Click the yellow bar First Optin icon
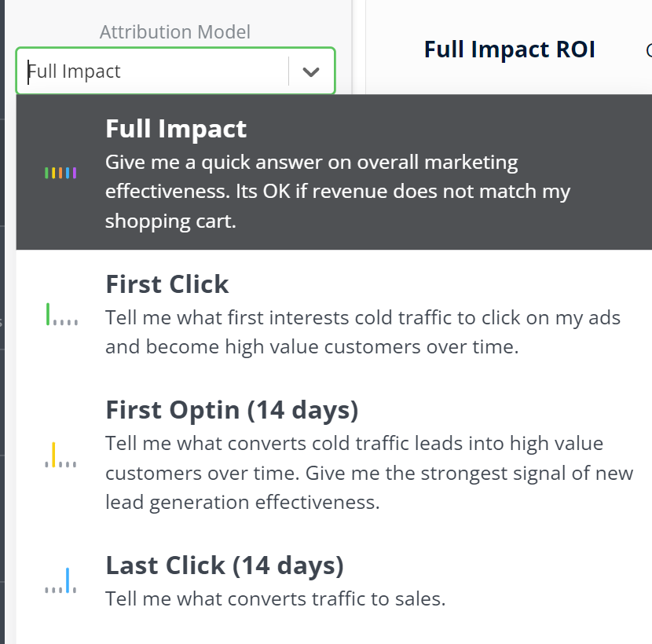The width and height of the screenshot is (652, 644). (x=60, y=455)
